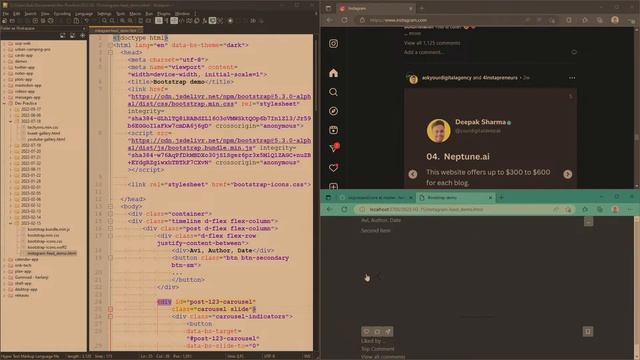This screenshot has width=640, height=360.
Task: Open Instagram Notifications heart icon
Action: 333,167
